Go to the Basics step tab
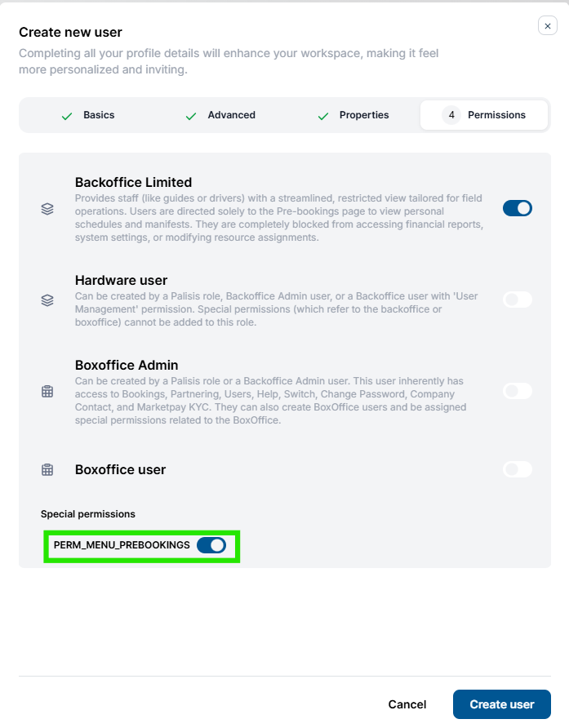This screenshot has width=569, height=728. (x=88, y=115)
